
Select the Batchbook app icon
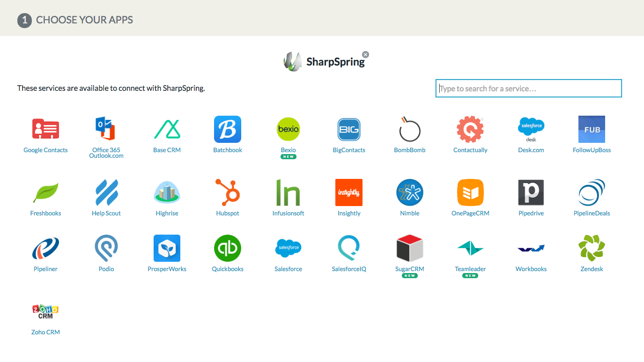228,129
